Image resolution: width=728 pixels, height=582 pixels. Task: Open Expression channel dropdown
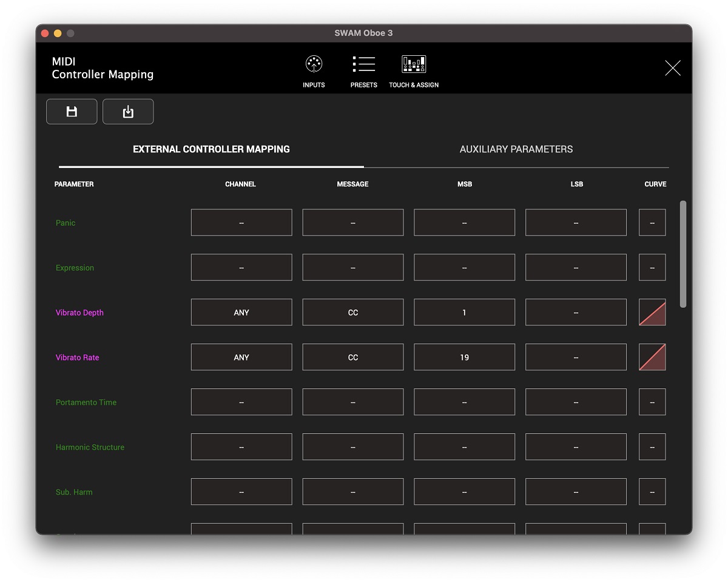[241, 268]
